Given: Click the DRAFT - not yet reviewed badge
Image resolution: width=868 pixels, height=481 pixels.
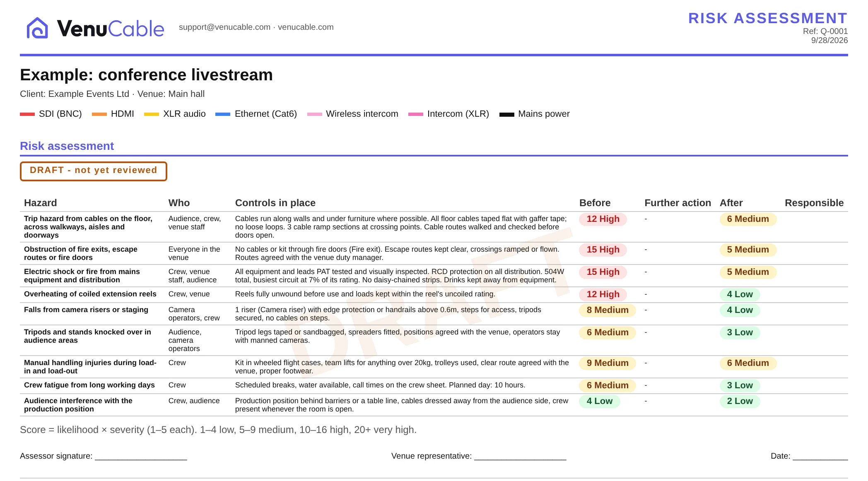Looking at the screenshot, I should click(94, 171).
